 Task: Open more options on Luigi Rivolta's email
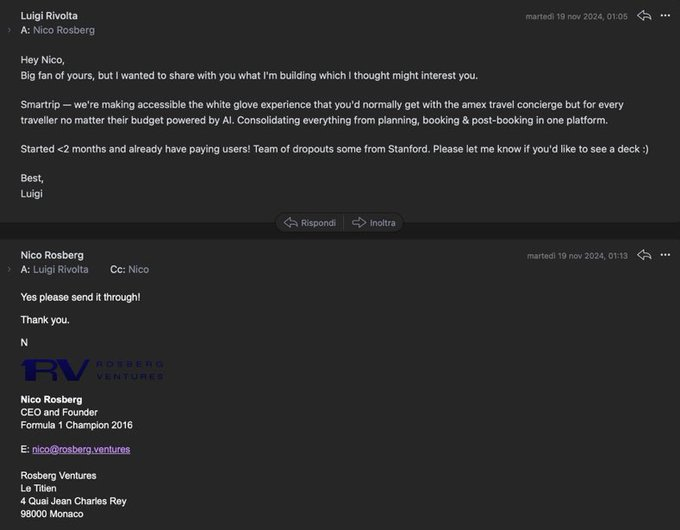(x=665, y=16)
